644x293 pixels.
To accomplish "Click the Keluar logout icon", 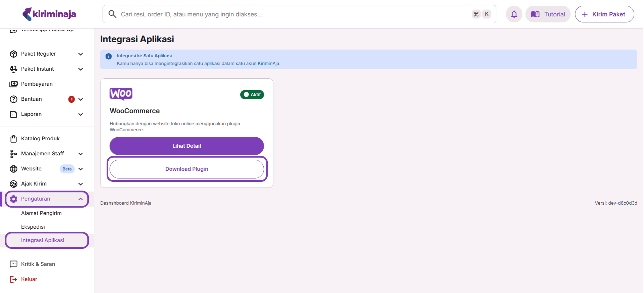I will pos(13,279).
